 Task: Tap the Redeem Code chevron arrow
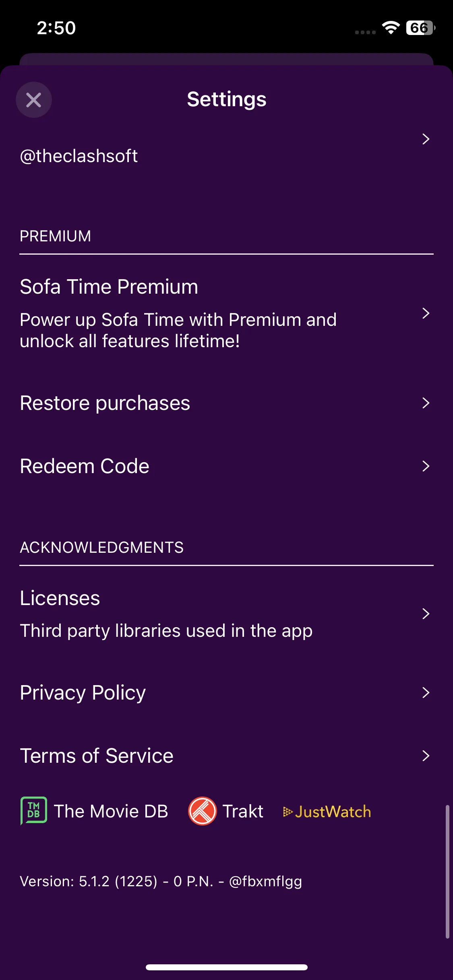point(426,466)
